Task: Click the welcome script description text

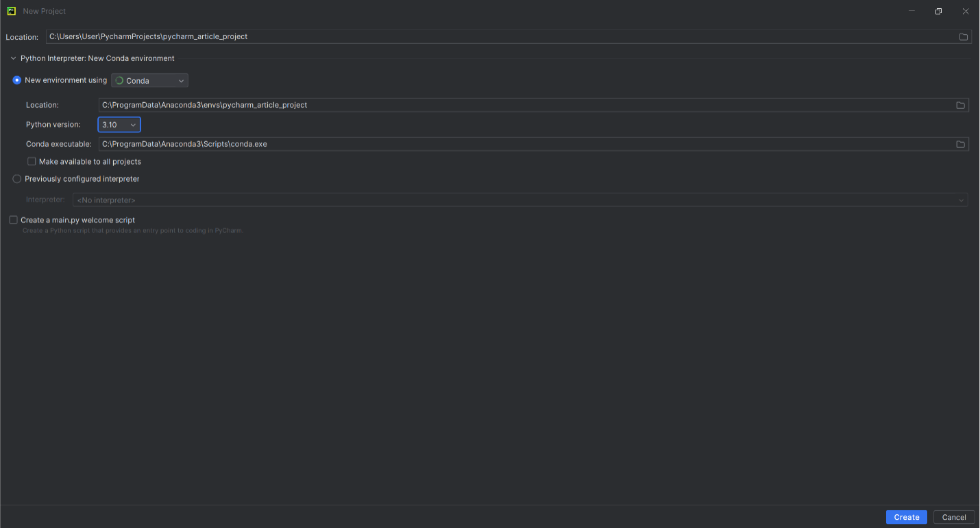Action: (x=133, y=231)
